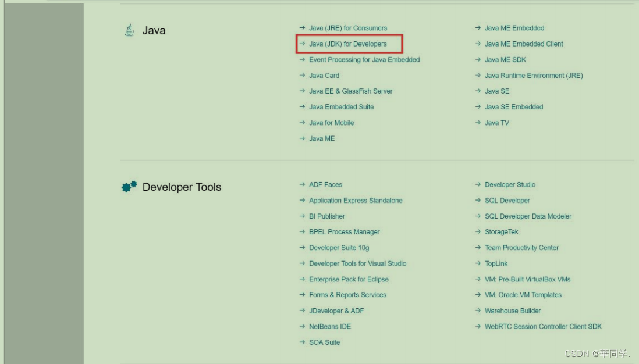
Task: Open the ADF Faces link
Action: (326, 185)
